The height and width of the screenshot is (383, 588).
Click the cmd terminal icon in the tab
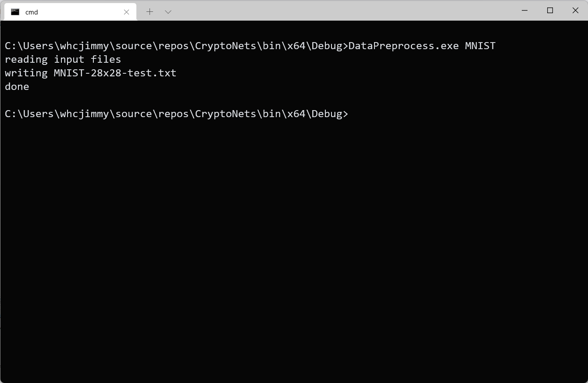tap(15, 12)
